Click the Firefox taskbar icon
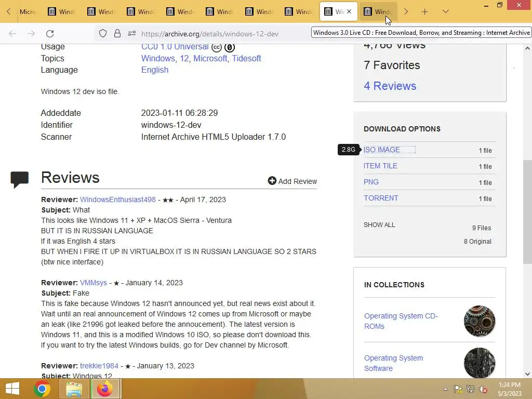 [105, 389]
